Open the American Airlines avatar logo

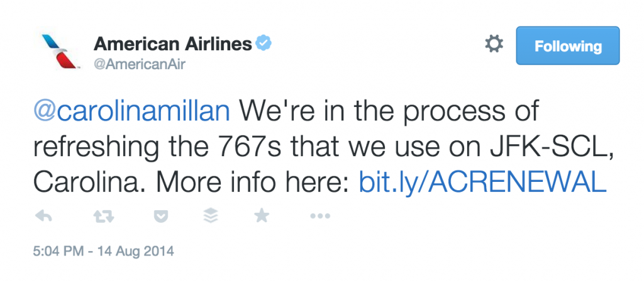[58, 51]
